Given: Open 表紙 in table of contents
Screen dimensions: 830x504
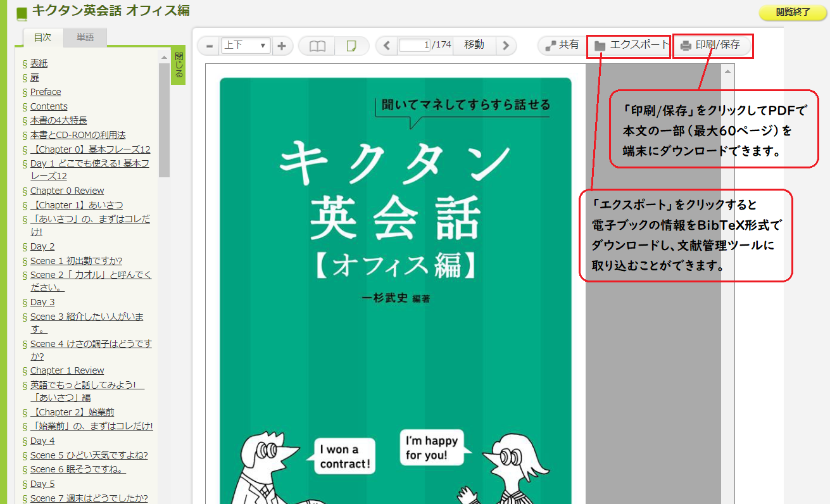Looking at the screenshot, I should (x=39, y=63).
